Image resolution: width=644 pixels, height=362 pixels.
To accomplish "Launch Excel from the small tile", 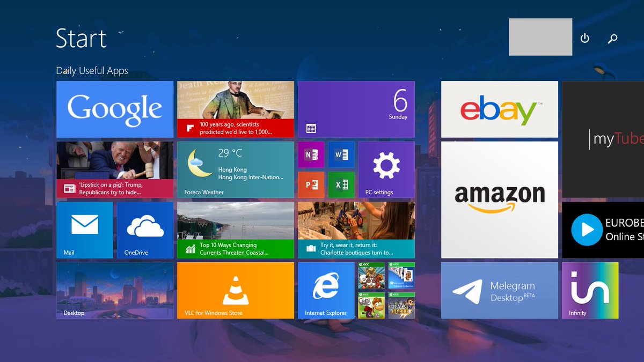I will click(x=341, y=185).
